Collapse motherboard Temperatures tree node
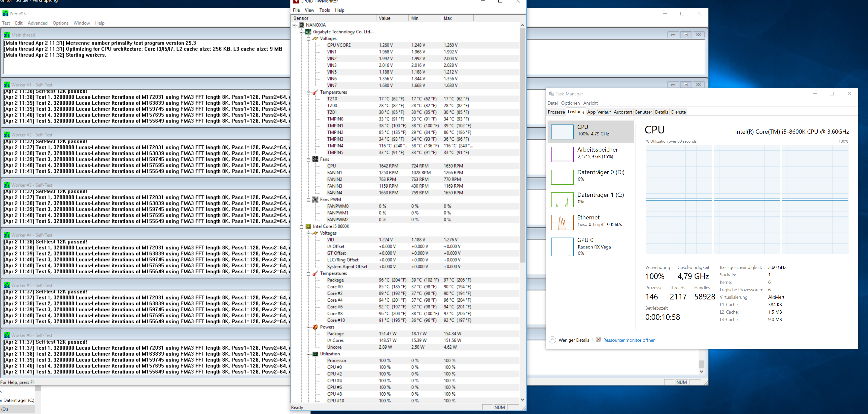 [x=308, y=92]
